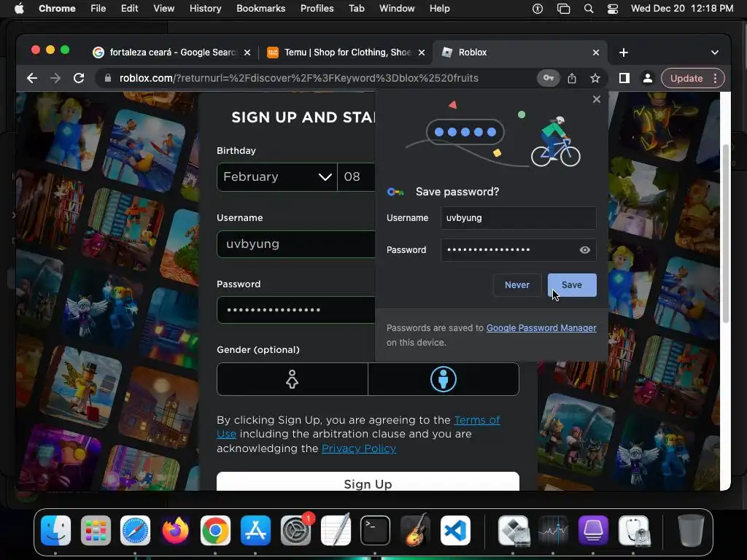This screenshot has width=747, height=560.
Task: Close the Save password popup
Action: coord(597,99)
